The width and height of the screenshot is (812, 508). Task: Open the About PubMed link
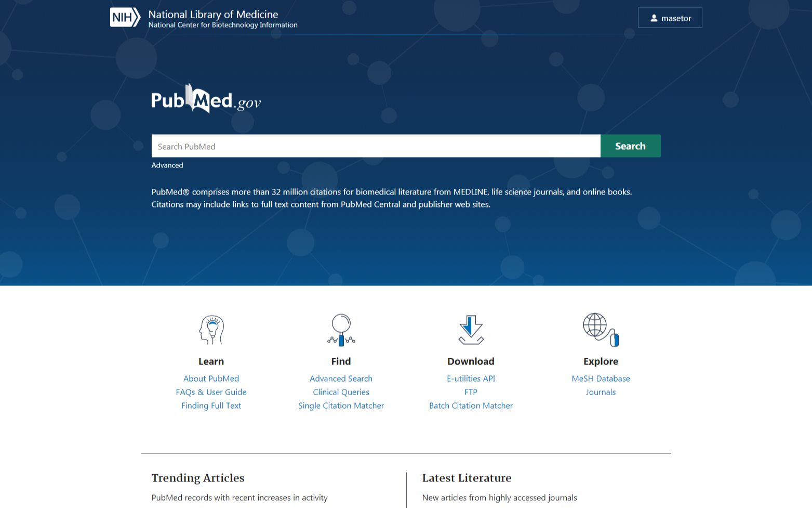click(211, 379)
